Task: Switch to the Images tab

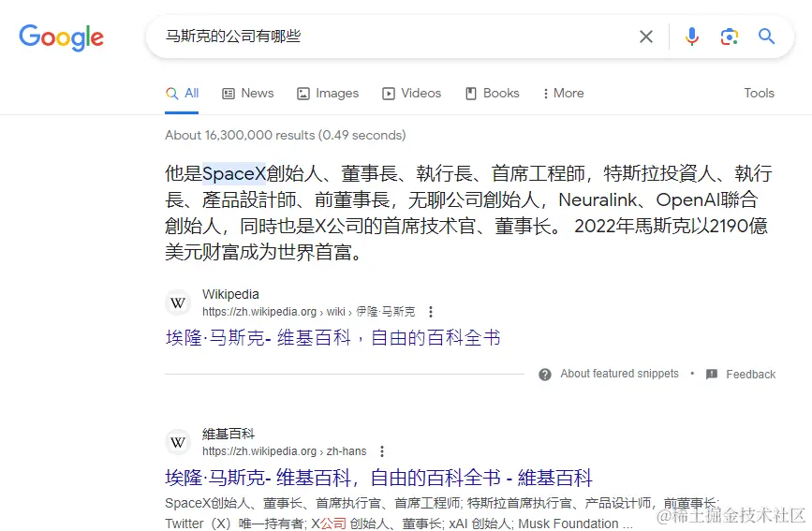Action: 328,94
